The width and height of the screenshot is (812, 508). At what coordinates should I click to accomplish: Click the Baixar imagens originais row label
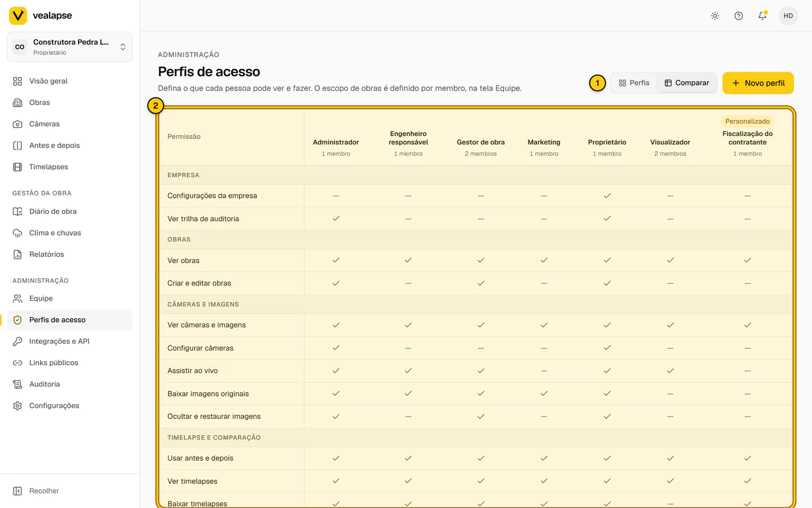click(x=208, y=394)
